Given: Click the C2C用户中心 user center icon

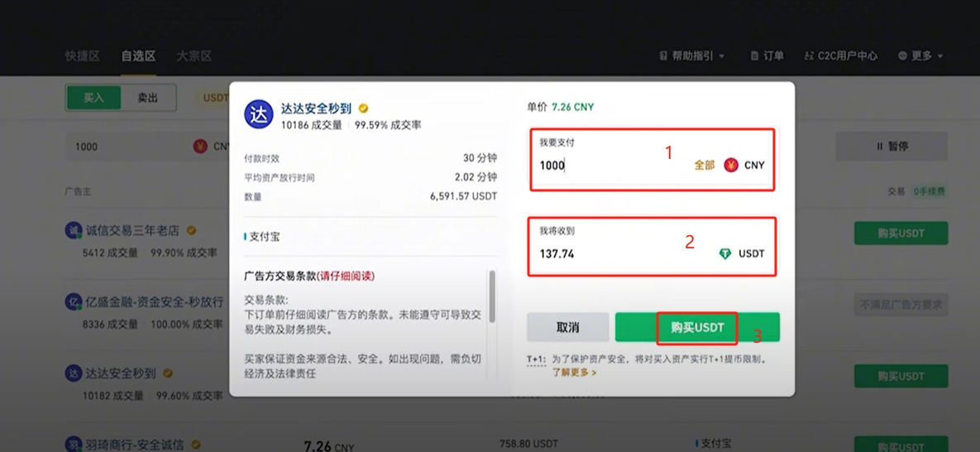Looking at the screenshot, I should tap(810, 55).
